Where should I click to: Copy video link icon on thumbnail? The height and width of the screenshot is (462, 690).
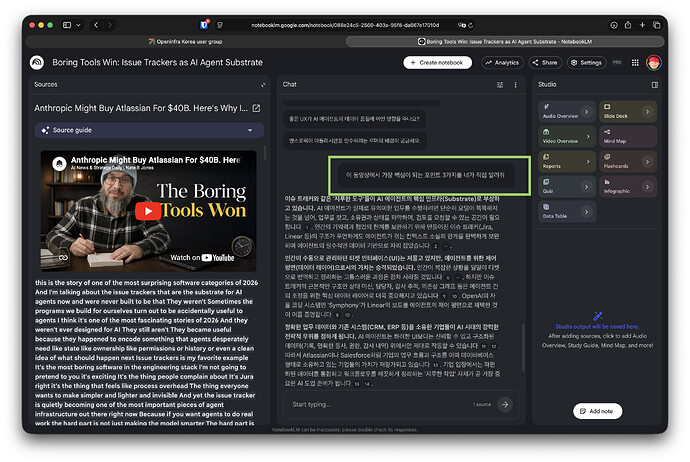(x=63, y=258)
